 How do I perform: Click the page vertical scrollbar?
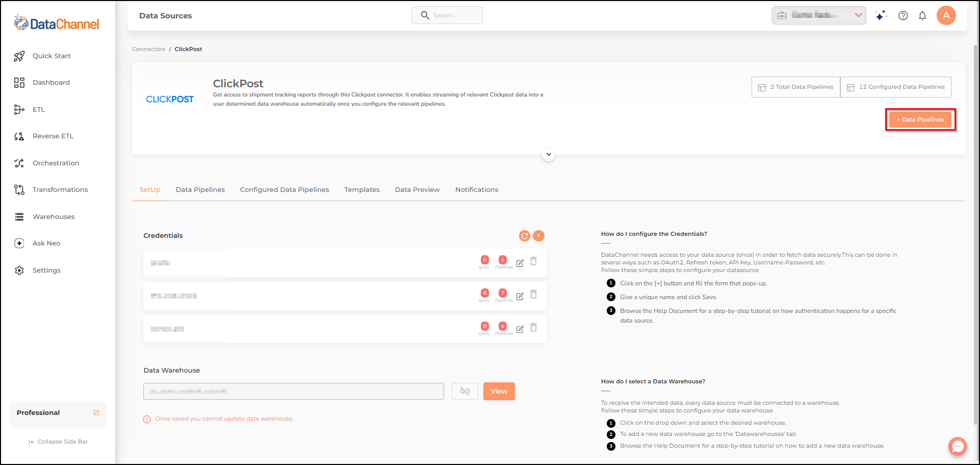click(x=975, y=235)
